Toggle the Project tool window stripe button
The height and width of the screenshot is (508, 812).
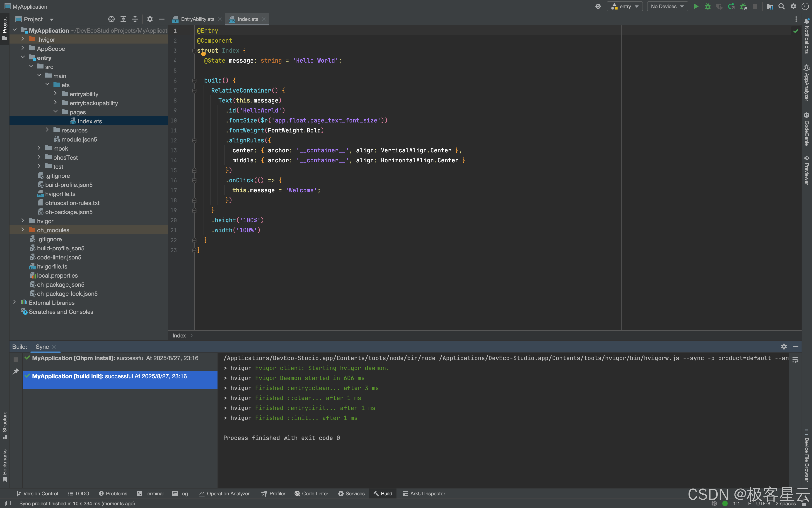pos(5,29)
